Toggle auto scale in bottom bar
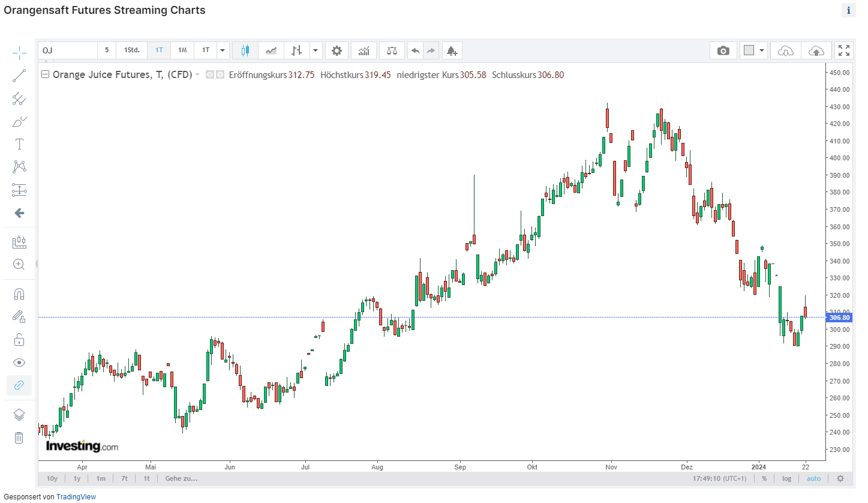Viewport: 868px width, 503px height. (813, 478)
